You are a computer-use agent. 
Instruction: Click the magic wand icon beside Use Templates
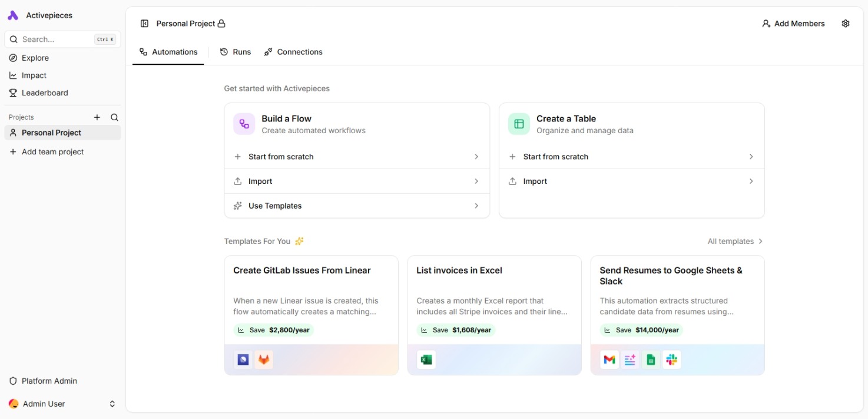(x=238, y=206)
